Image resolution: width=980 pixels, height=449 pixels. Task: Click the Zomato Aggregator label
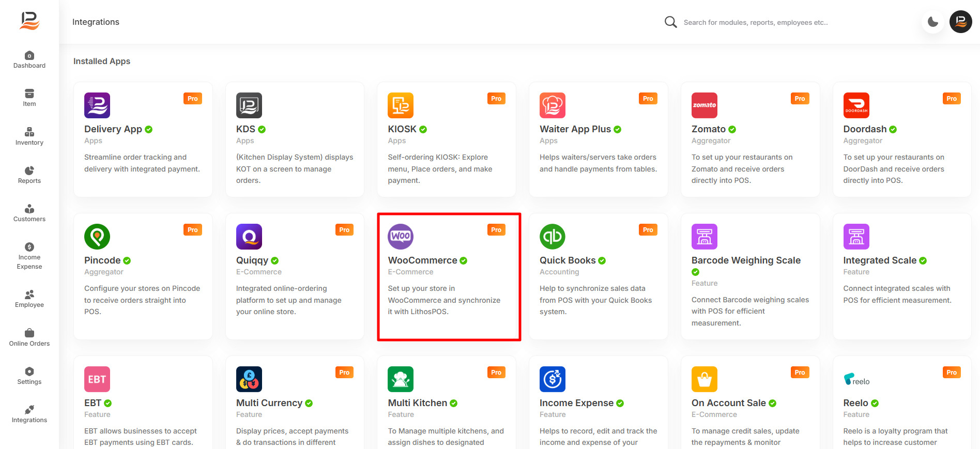click(711, 141)
